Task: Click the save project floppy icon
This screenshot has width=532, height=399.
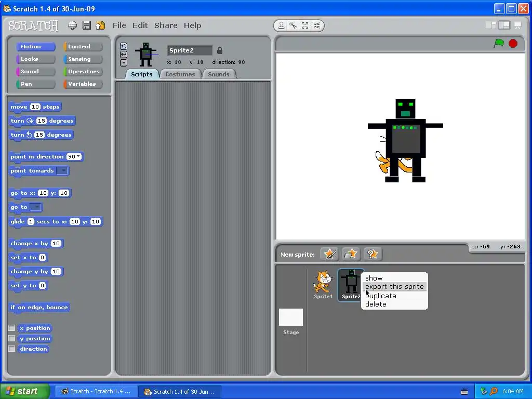Action: [87, 25]
